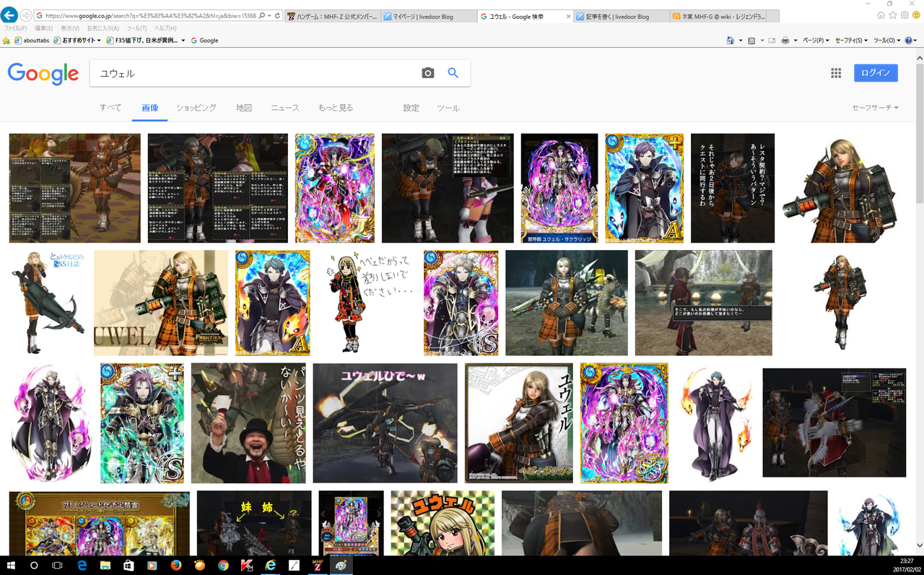Viewport: 924px width, 575px height.
Task: Open the Google favorites bar link
Action: (x=204, y=40)
